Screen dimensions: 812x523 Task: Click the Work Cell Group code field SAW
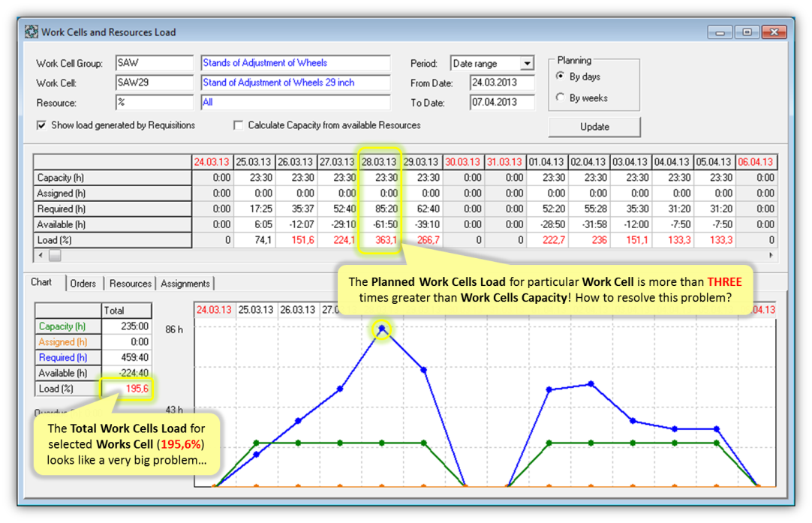point(155,63)
